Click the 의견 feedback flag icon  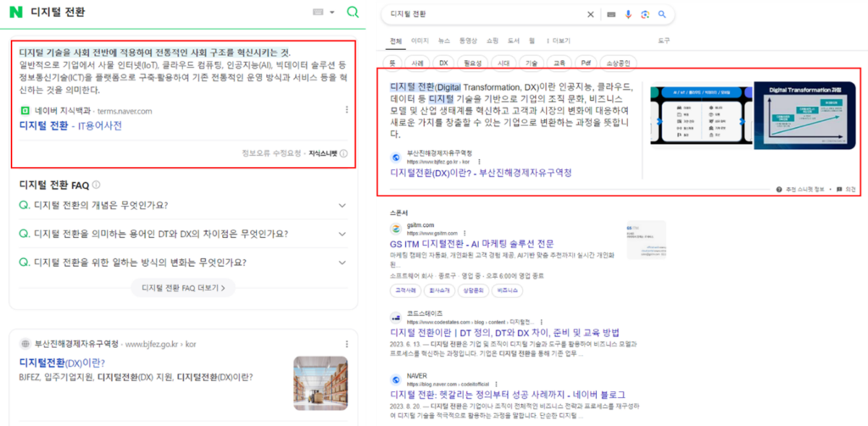(839, 189)
